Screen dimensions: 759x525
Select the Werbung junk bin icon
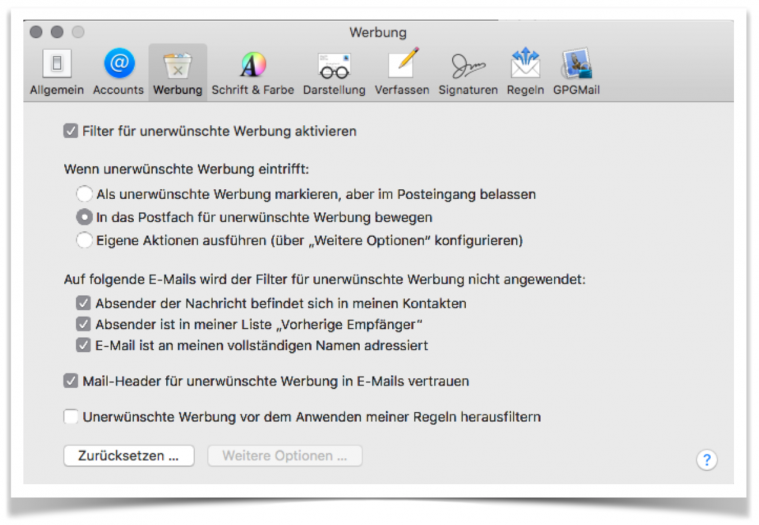pos(178,65)
